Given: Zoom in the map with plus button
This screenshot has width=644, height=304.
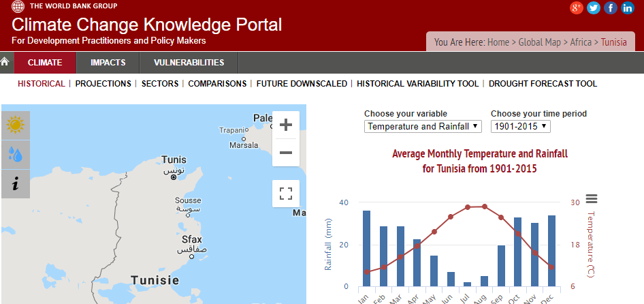Looking at the screenshot, I should point(285,125).
